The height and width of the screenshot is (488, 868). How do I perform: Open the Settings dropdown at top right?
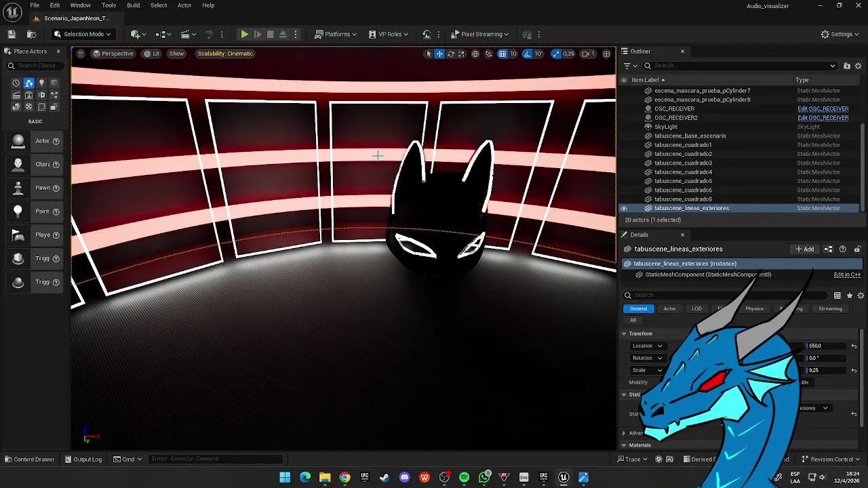coord(840,34)
